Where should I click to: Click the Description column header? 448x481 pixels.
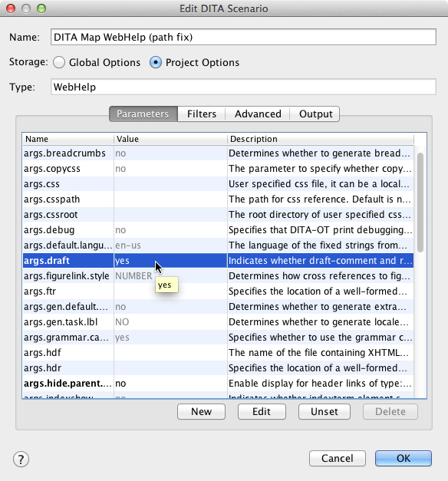(321, 139)
